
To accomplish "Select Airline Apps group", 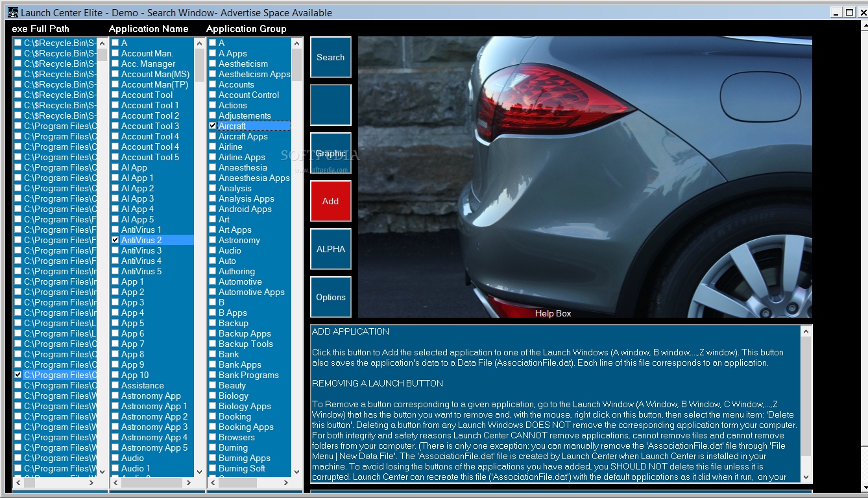I will (241, 157).
